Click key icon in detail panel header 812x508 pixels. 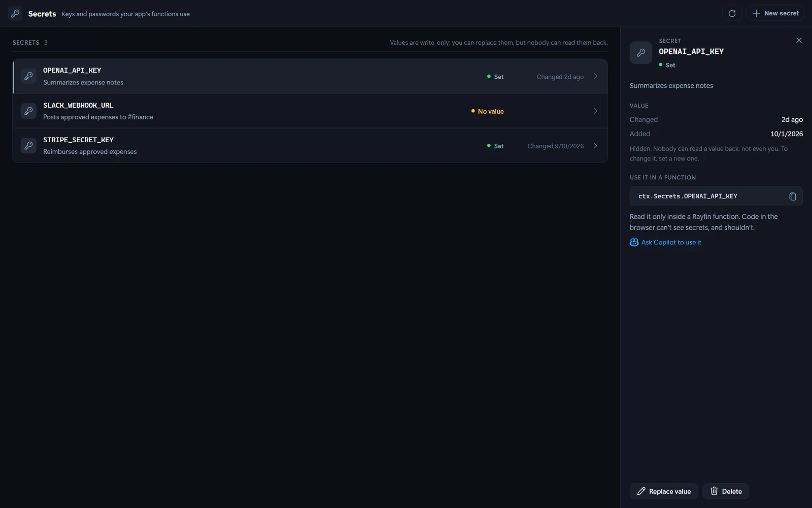641,52
